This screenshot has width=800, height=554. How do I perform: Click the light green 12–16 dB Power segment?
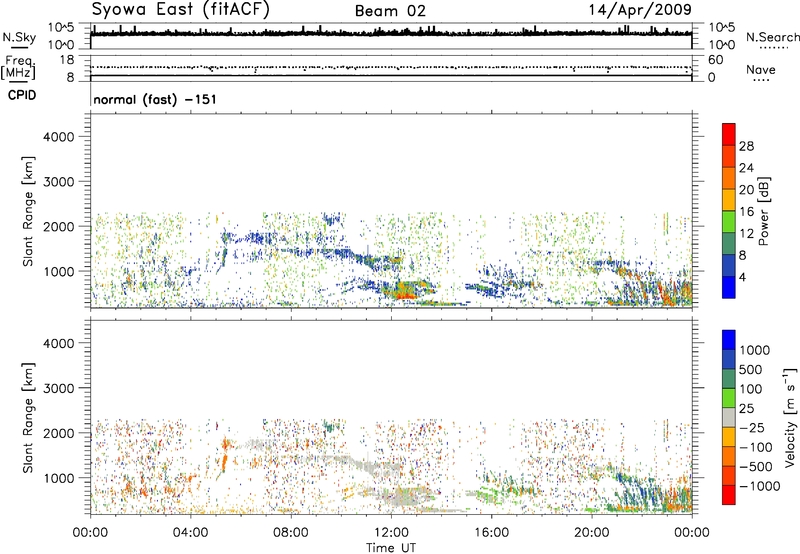point(729,222)
